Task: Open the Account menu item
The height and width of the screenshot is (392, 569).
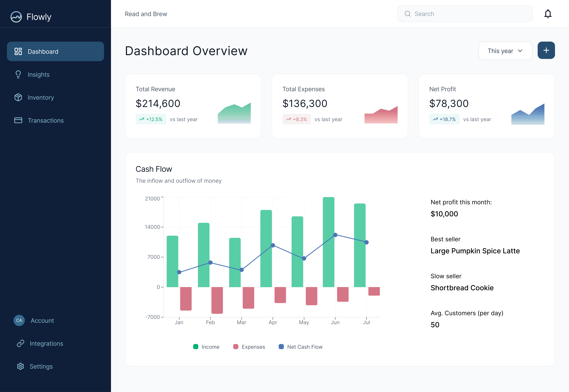Action: [x=42, y=321]
